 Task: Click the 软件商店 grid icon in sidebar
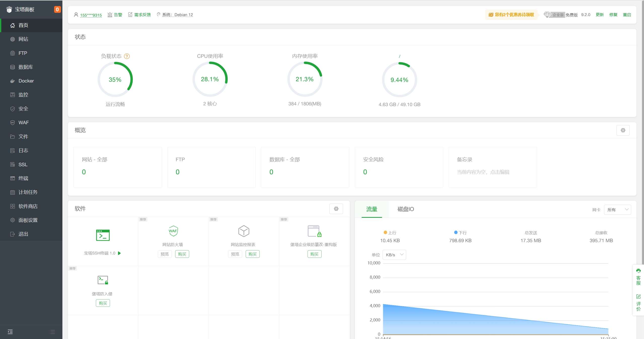[x=13, y=206]
